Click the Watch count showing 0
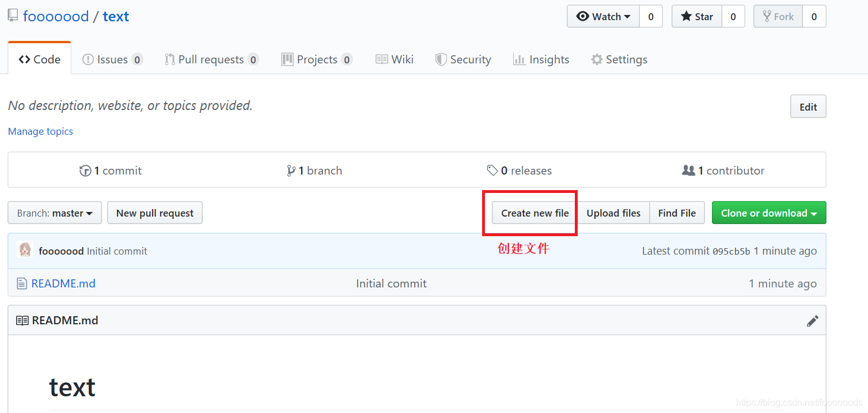868x413 pixels. pyautogui.click(x=651, y=16)
